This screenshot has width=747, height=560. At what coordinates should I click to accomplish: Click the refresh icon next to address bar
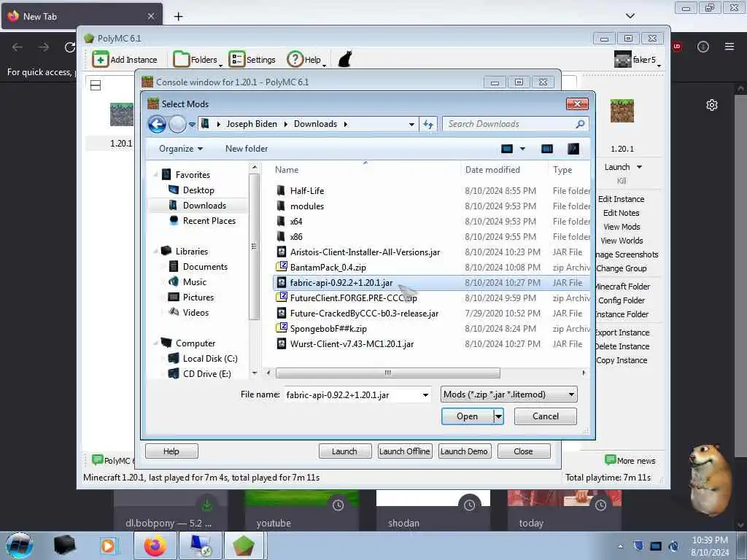pos(427,124)
